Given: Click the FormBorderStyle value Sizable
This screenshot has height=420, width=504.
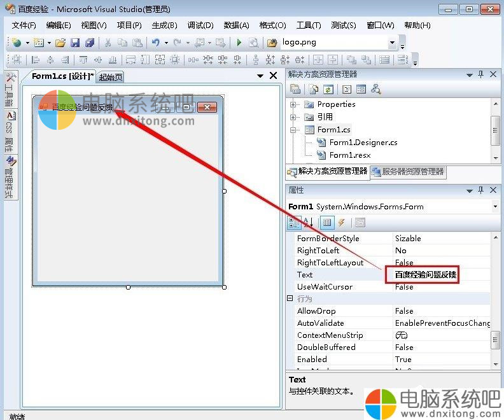Looking at the screenshot, I should click(408, 239).
